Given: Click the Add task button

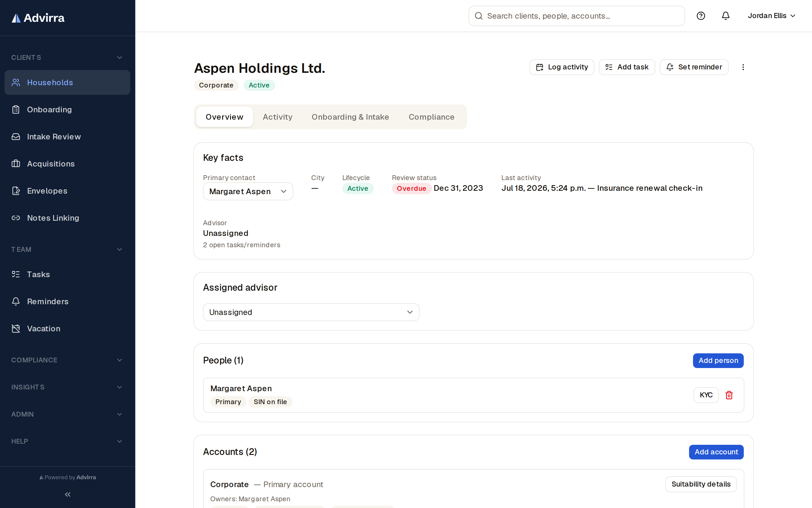Looking at the screenshot, I should [x=627, y=67].
